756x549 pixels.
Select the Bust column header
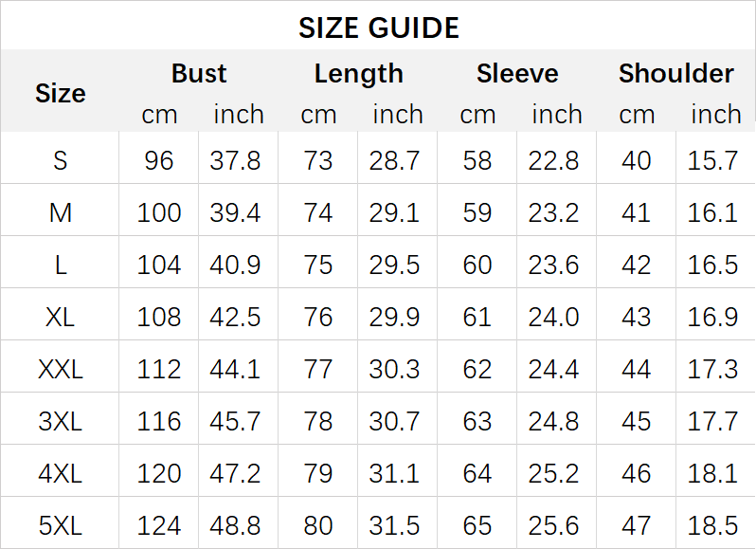click(199, 74)
